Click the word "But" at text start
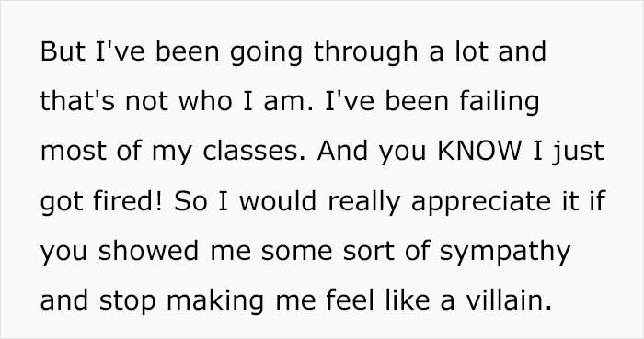The height and width of the screenshot is (339, 644). [x=63, y=51]
